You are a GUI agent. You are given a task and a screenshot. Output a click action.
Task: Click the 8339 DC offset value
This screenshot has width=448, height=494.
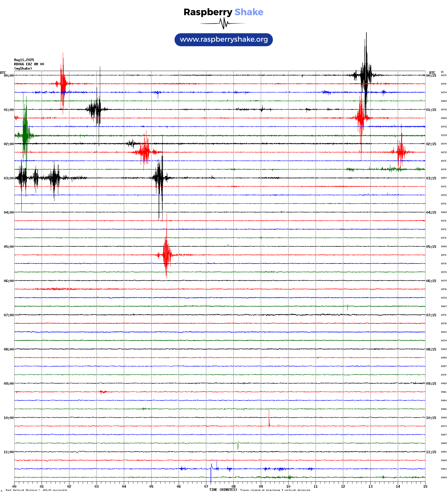pyautogui.click(x=443, y=135)
